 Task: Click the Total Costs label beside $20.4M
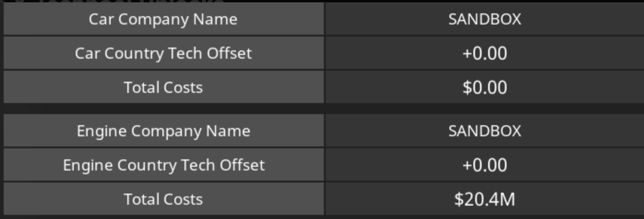click(163, 199)
